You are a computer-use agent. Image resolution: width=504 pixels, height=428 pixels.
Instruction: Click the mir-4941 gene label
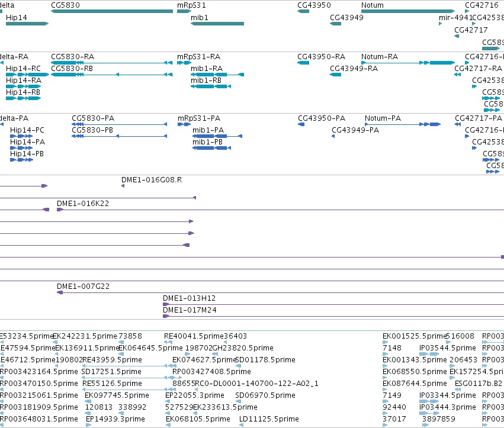tap(455, 17)
